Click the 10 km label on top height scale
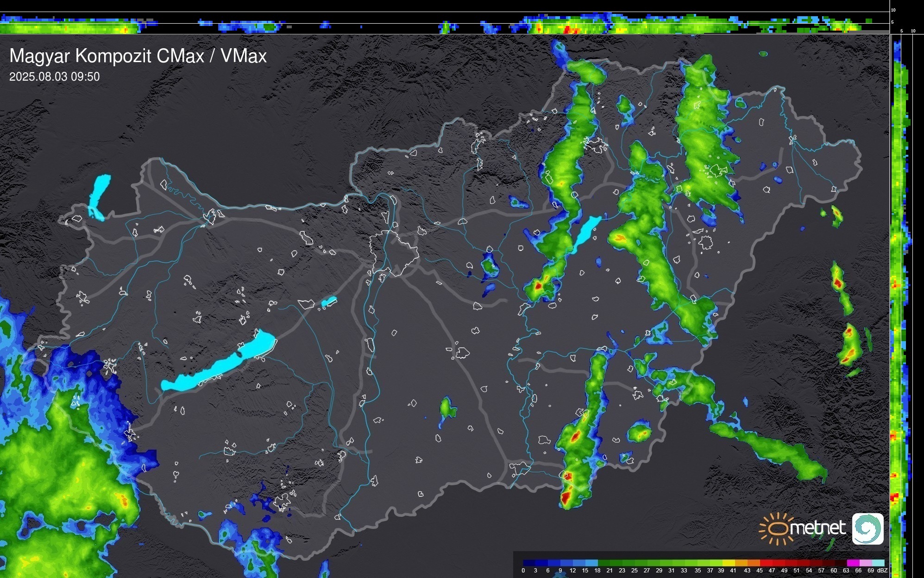This screenshot has height=578, width=924. pos(893,10)
